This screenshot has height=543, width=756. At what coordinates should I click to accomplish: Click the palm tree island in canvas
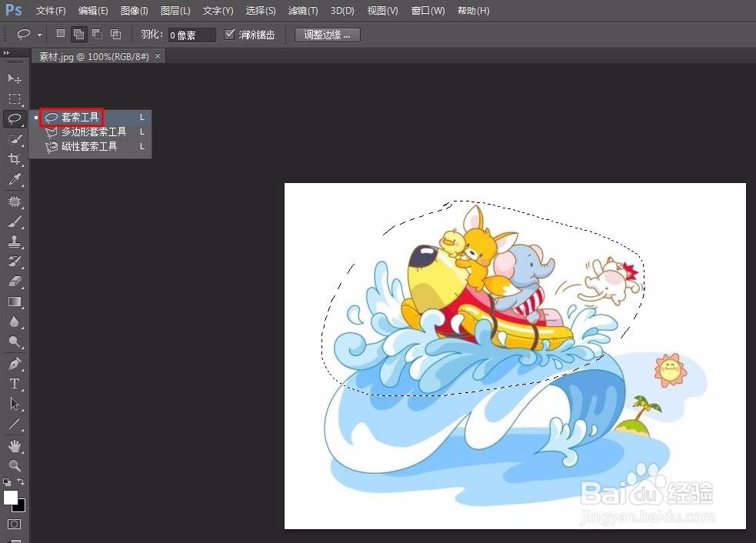tap(638, 417)
